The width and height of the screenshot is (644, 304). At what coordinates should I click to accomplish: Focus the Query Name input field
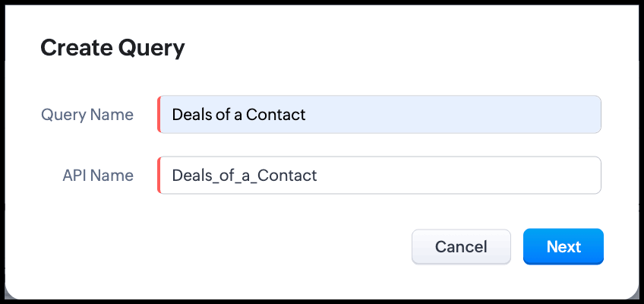coord(380,115)
